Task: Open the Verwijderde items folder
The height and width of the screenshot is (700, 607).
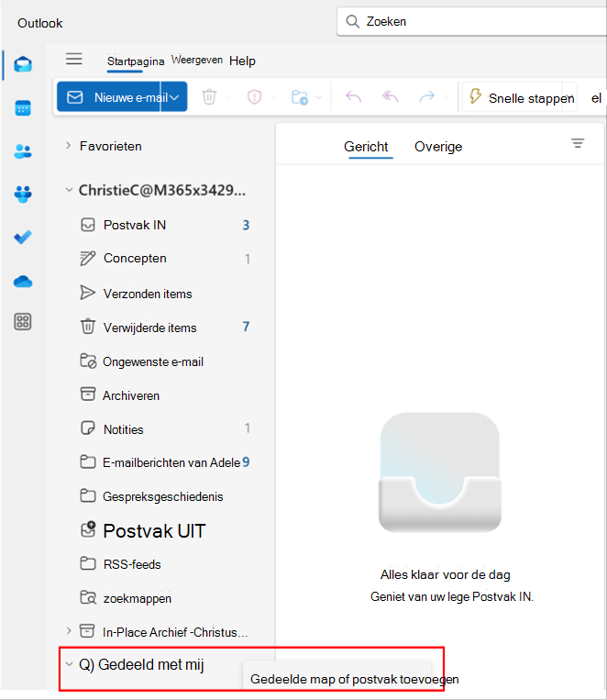Action: tap(165, 328)
